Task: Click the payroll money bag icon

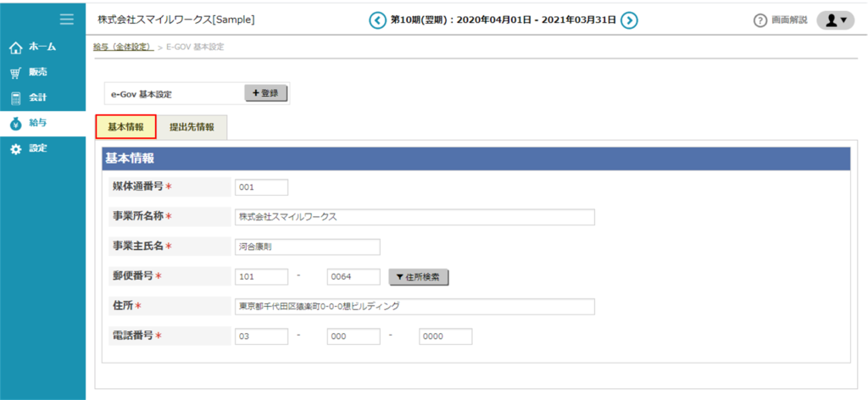Action: click(16, 124)
